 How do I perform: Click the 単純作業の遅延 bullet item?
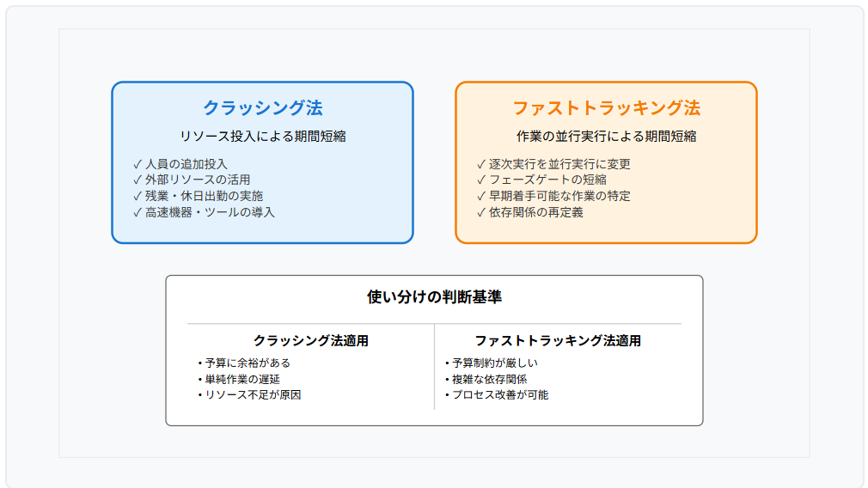click(239, 379)
